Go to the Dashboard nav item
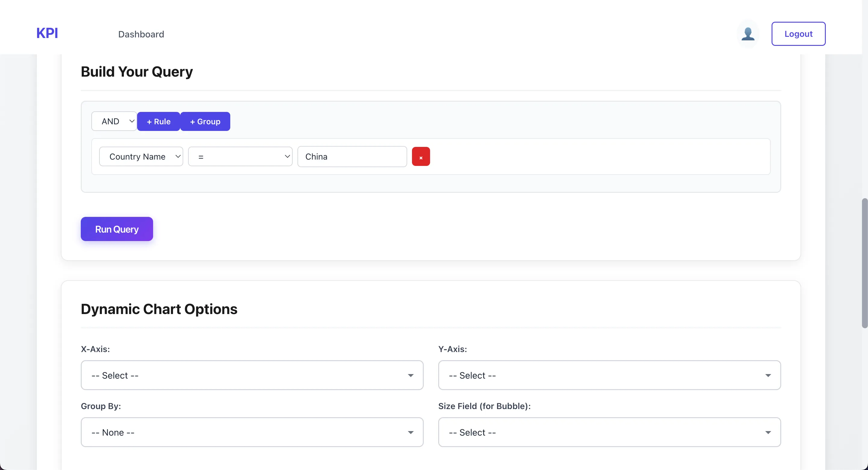Viewport: 868px width, 470px height. [141, 34]
